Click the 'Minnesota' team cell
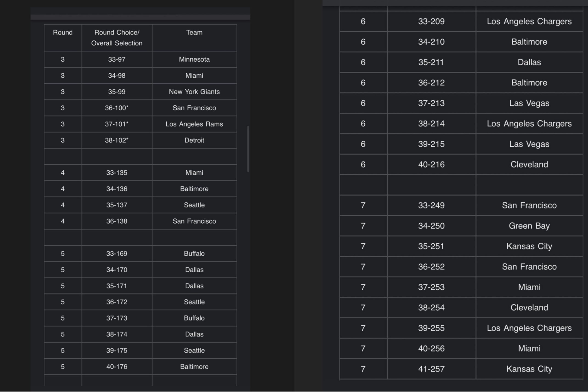 click(x=194, y=60)
